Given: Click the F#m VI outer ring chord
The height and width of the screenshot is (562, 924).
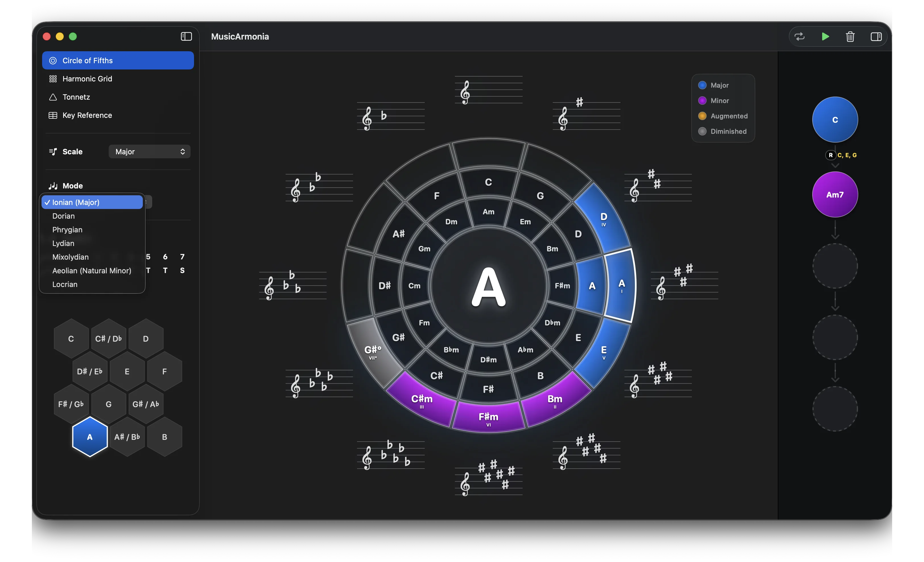Looking at the screenshot, I should click(x=488, y=418).
